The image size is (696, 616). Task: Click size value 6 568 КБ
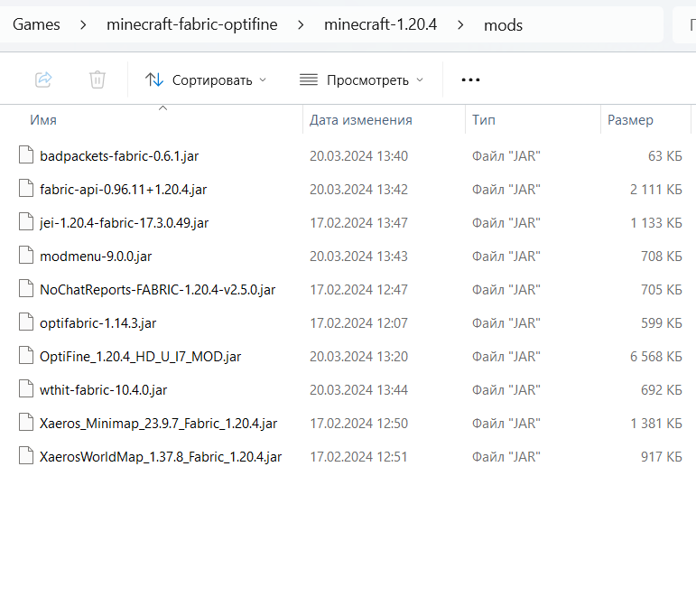click(656, 357)
